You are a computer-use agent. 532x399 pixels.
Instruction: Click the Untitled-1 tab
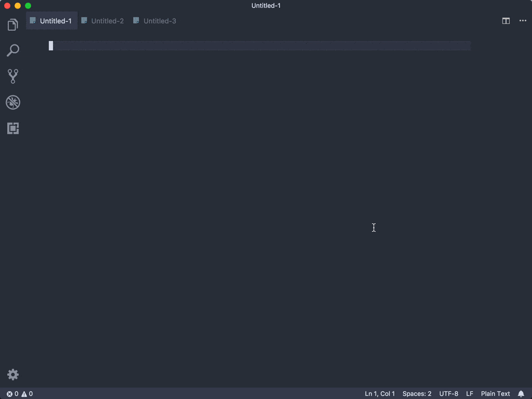tap(52, 20)
